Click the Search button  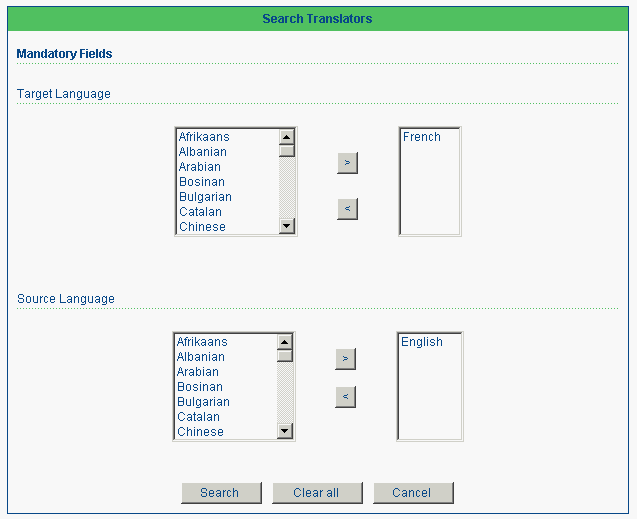221,493
